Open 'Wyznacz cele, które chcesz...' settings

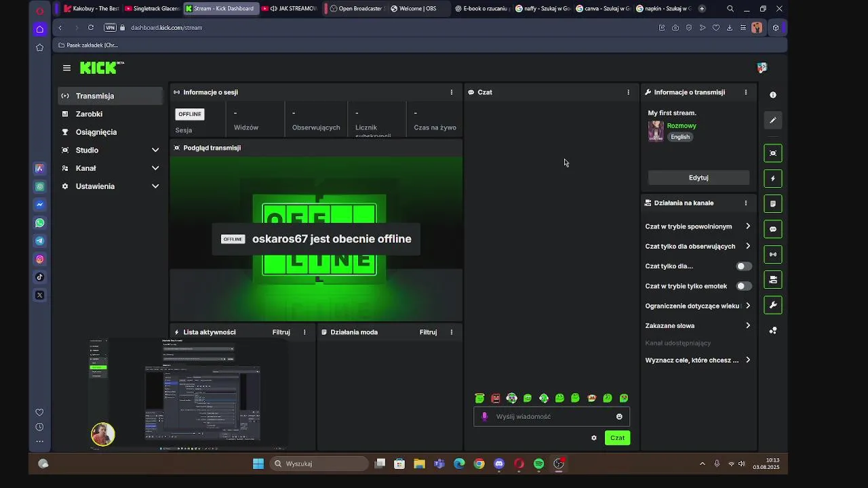tap(698, 360)
